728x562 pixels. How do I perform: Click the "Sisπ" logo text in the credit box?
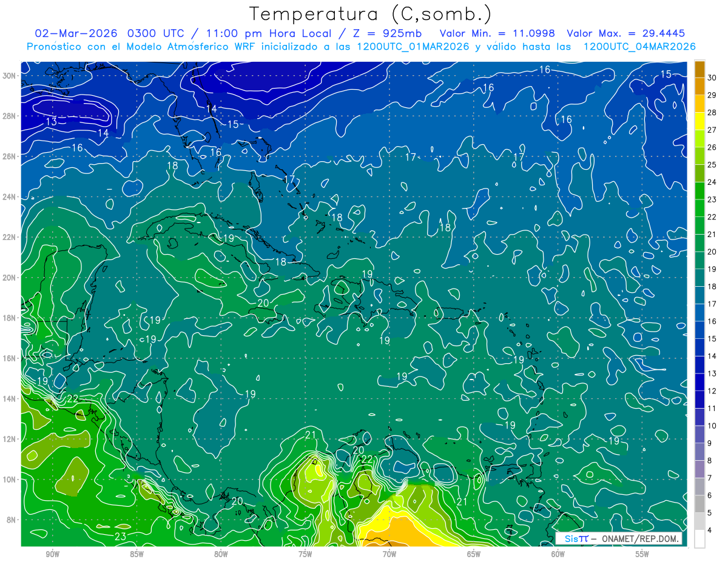coord(576,538)
